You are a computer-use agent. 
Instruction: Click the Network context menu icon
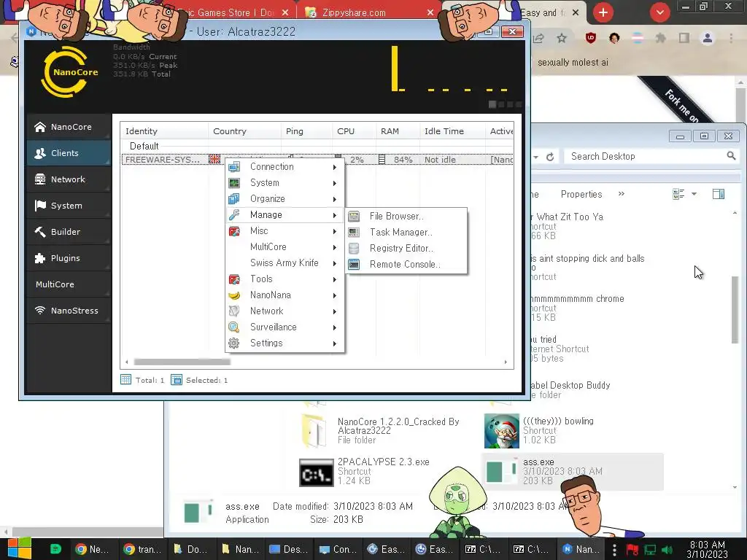(234, 311)
